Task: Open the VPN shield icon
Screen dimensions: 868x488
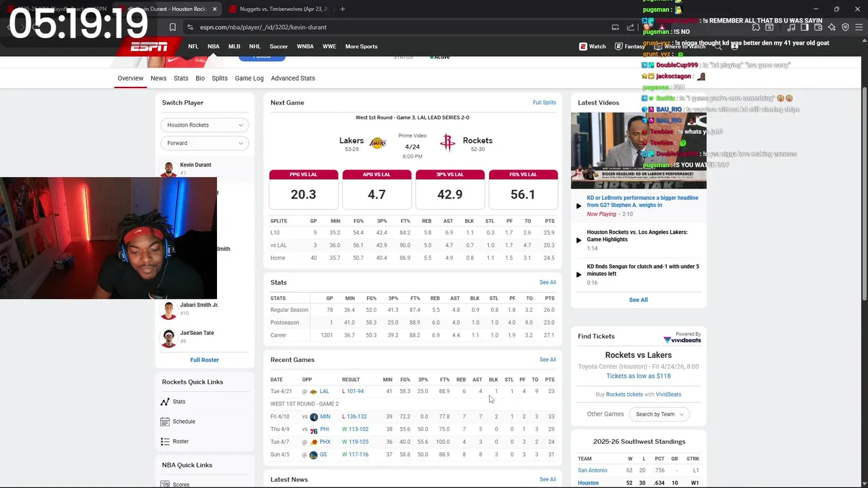Action: (845, 27)
